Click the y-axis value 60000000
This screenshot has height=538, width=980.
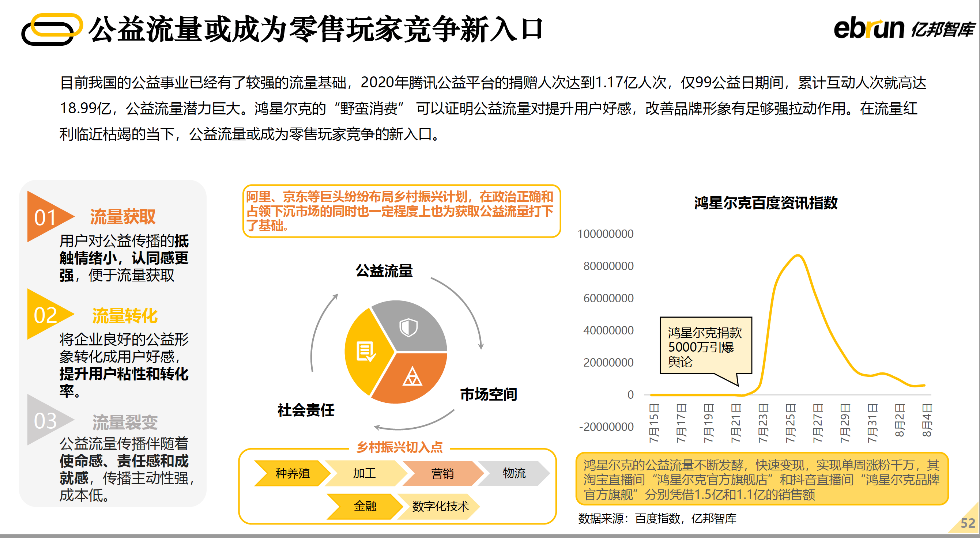[x=608, y=298]
